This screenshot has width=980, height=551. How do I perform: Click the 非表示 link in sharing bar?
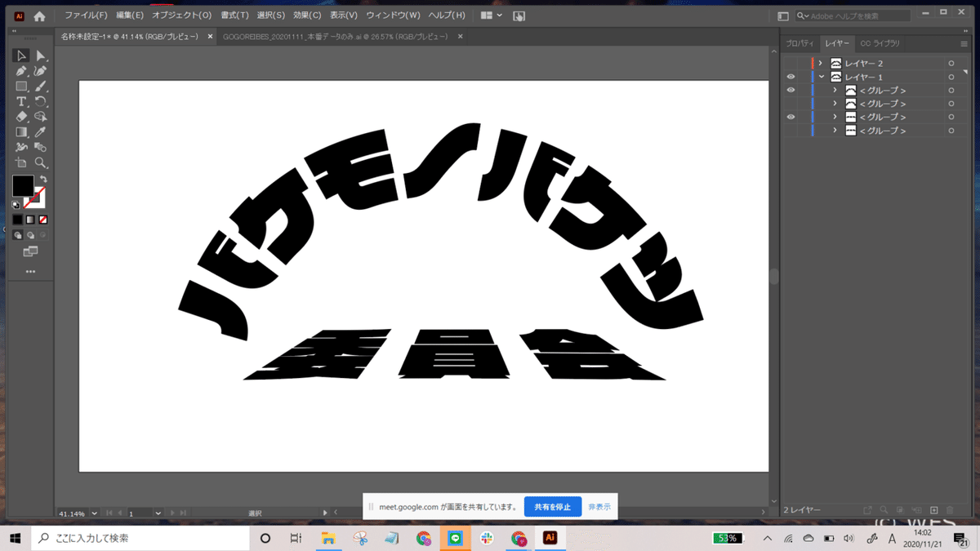[599, 507]
